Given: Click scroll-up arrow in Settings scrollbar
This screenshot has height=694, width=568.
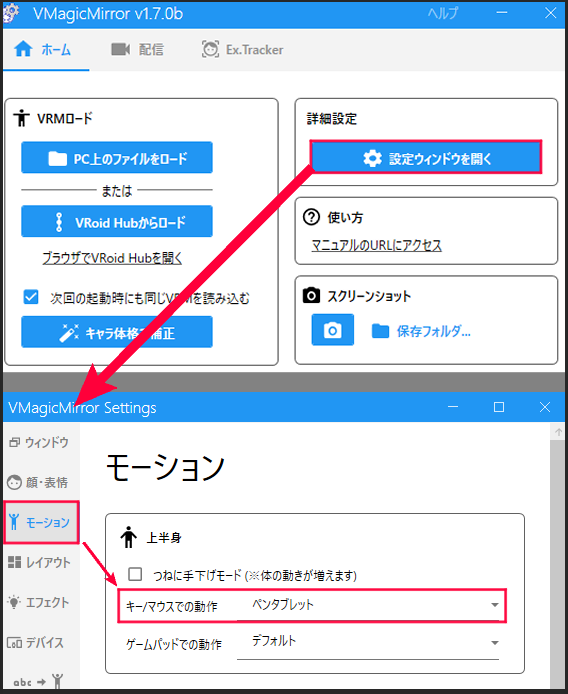Looking at the screenshot, I should coord(558,432).
